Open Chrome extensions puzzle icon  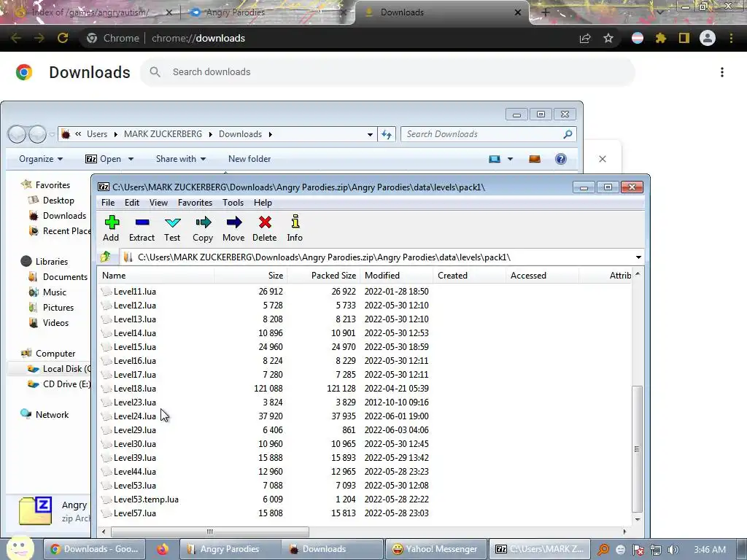click(660, 38)
